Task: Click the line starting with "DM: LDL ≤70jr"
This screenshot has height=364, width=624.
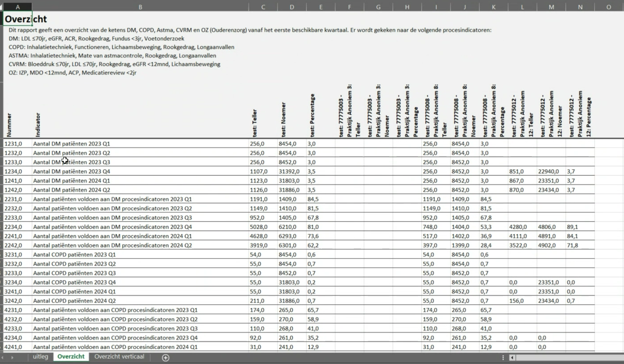Action: tap(96, 38)
